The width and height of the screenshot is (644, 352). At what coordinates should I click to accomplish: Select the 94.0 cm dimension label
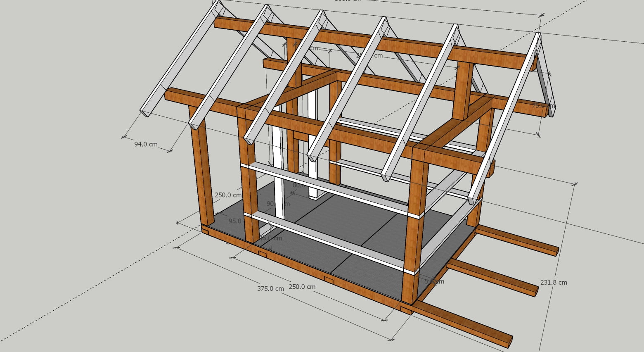(146, 145)
